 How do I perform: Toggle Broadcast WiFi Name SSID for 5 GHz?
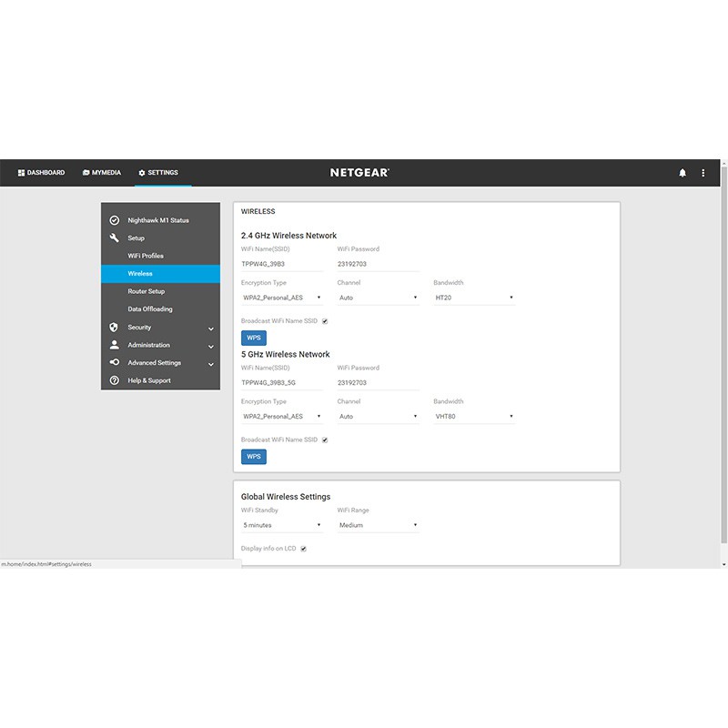click(325, 440)
